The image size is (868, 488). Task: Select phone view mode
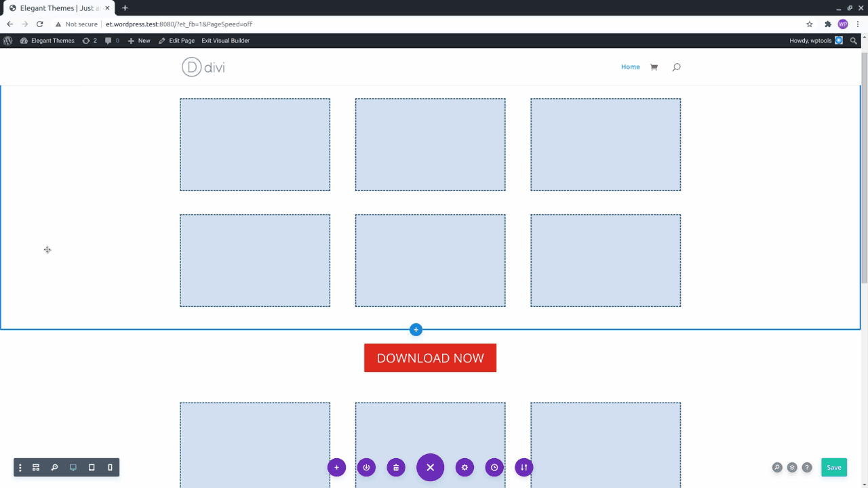[110, 468]
